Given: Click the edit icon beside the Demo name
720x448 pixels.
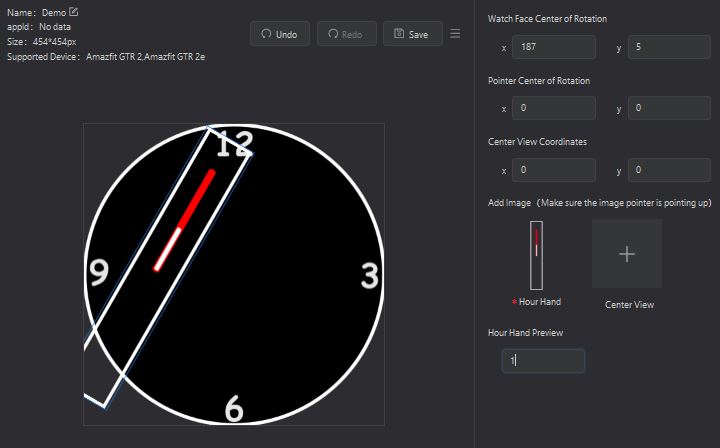Looking at the screenshot, I should [x=73, y=12].
